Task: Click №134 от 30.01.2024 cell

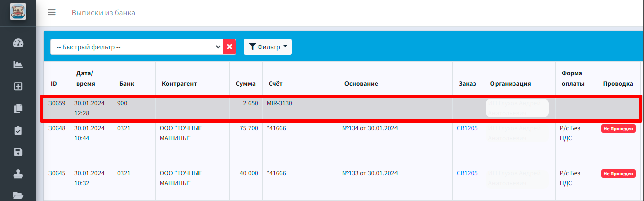Action: coord(370,128)
